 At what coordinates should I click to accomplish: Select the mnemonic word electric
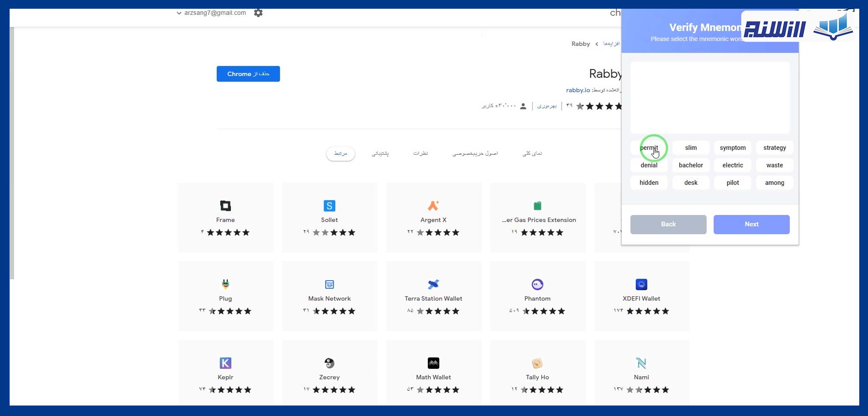(733, 165)
